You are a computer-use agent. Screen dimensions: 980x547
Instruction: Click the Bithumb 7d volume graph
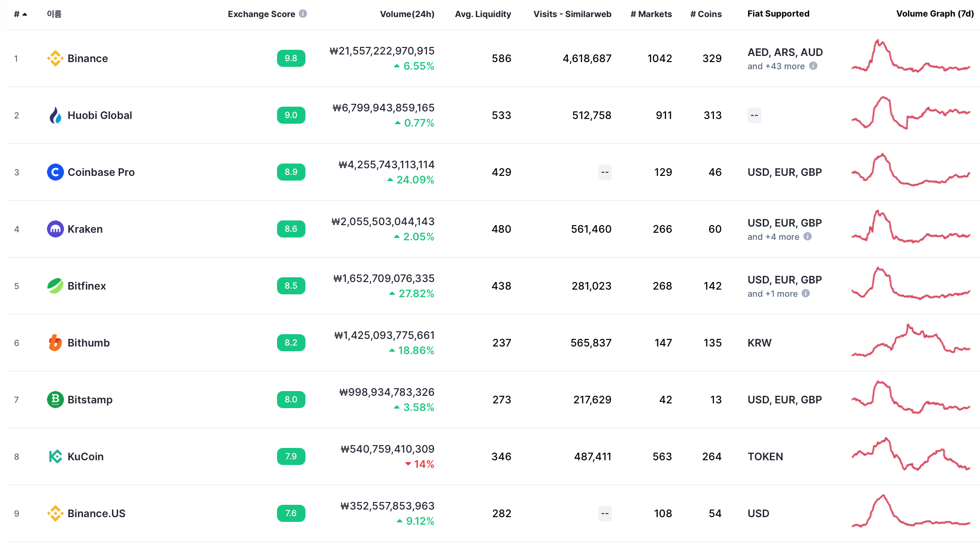pyautogui.click(x=910, y=341)
